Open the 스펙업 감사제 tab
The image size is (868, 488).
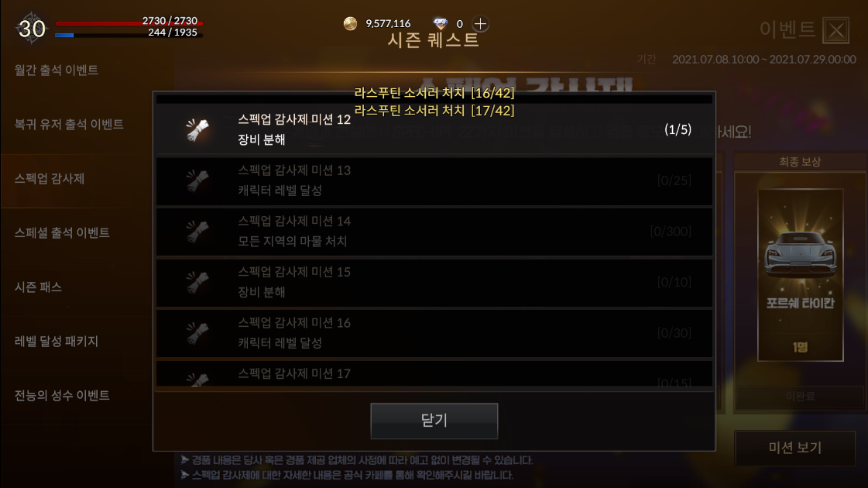[50, 178]
